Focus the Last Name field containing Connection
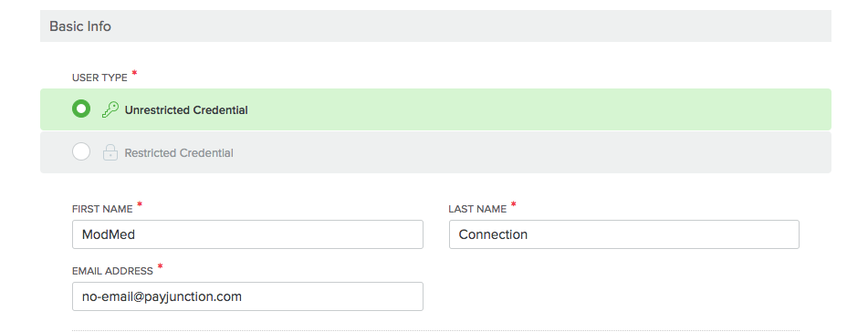 coord(624,234)
